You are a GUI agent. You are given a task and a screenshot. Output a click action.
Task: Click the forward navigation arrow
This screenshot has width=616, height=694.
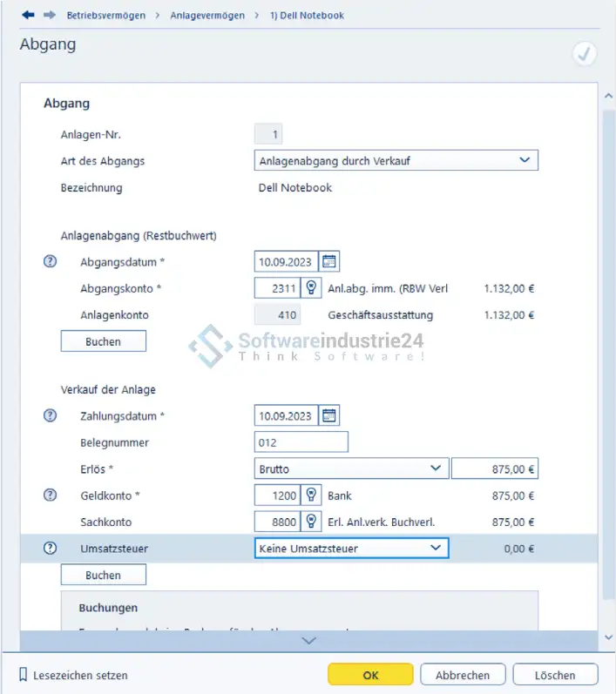point(49,15)
